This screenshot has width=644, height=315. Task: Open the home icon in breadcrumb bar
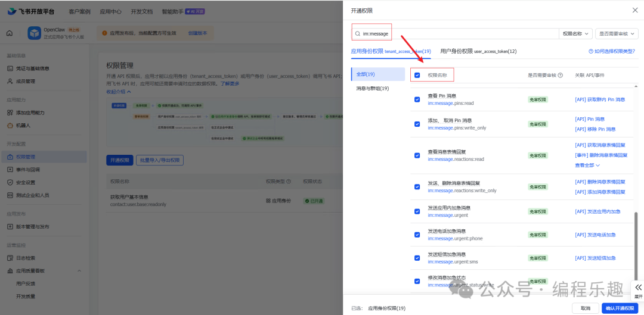pos(9,33)
